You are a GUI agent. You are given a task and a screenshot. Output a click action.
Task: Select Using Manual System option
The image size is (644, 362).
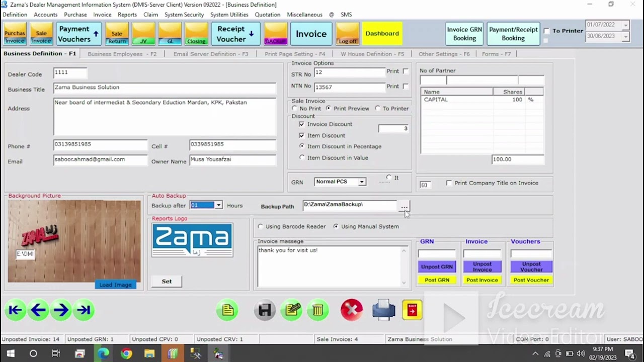(336, 226)
